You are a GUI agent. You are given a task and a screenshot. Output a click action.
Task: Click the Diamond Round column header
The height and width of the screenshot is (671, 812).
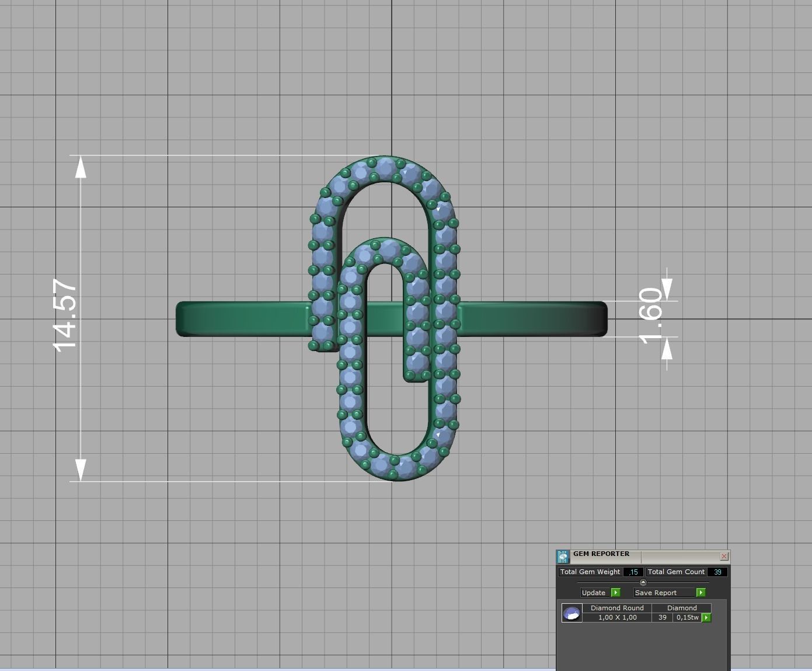pyautogui.click(x=617, y=607)
